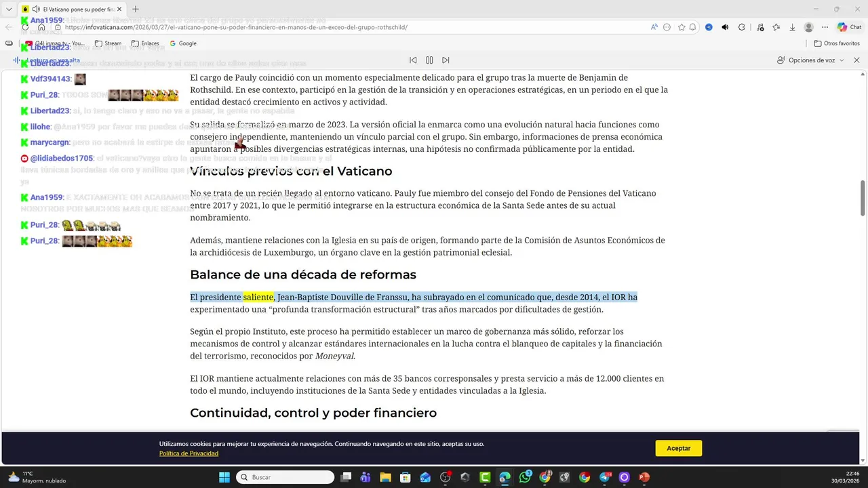868x488 pixels.
Task: Open the Favorites list icon
Action: [x=776, y=27]
